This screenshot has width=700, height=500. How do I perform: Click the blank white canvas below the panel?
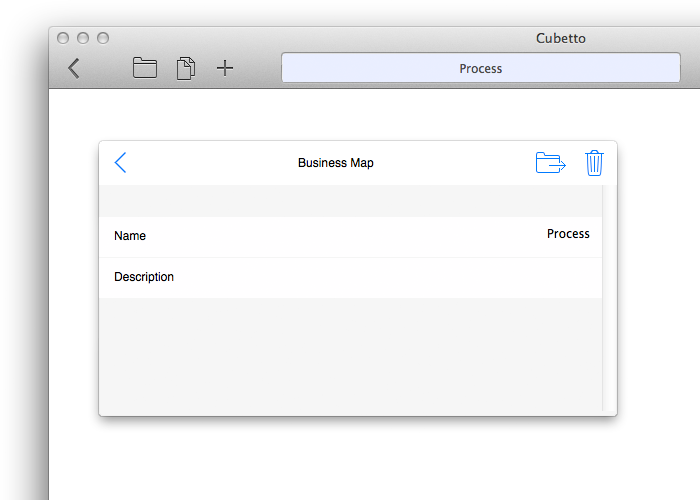coord(357,460)
